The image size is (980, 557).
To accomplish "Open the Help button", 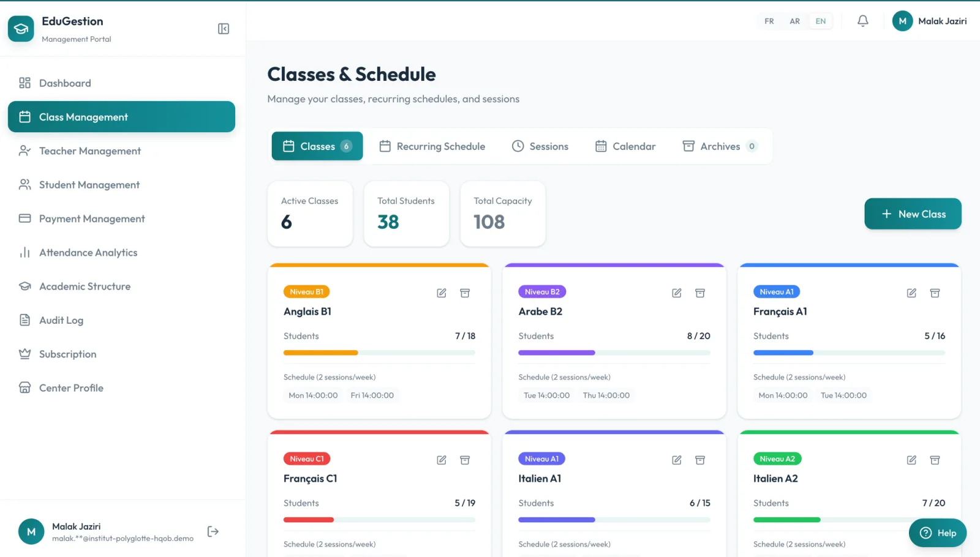I will (x=938, y=533).
